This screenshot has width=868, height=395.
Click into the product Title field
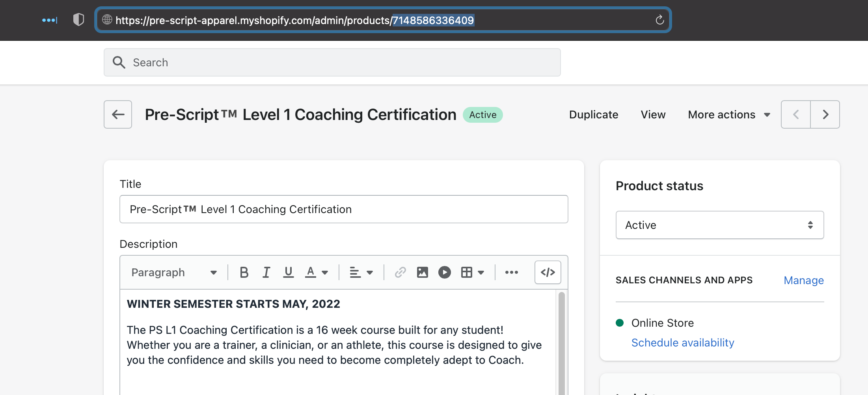(x=343, y=209)
